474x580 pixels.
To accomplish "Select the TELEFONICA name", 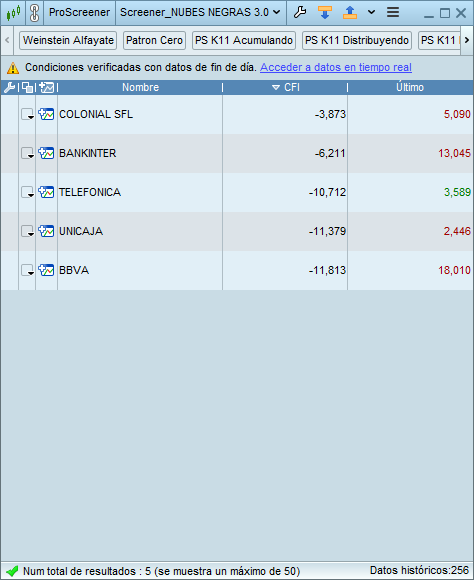I will (90, 192).
